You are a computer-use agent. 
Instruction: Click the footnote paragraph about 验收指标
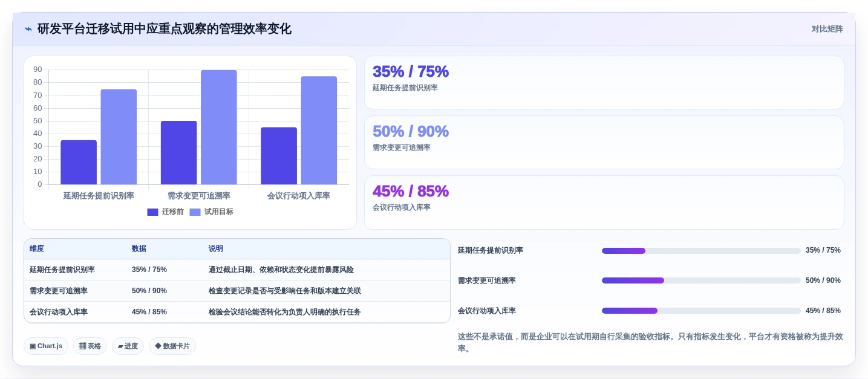click(650, 343)
